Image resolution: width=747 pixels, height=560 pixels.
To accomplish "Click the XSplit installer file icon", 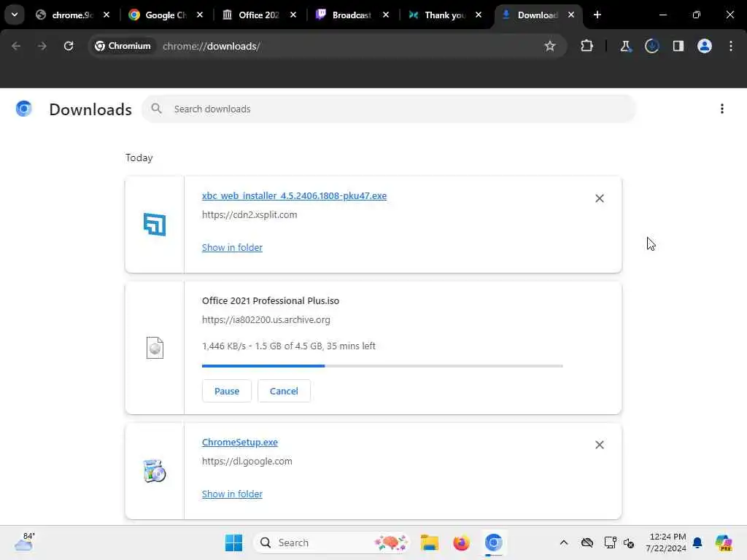I will click(x=155, y=225).
